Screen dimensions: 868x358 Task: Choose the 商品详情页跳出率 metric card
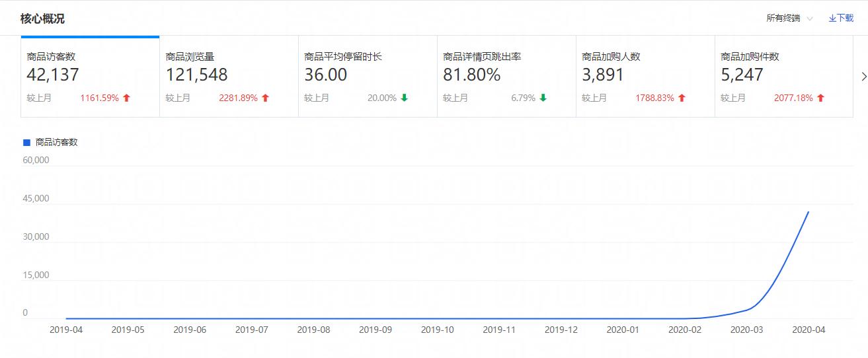(x=506, y=77)
